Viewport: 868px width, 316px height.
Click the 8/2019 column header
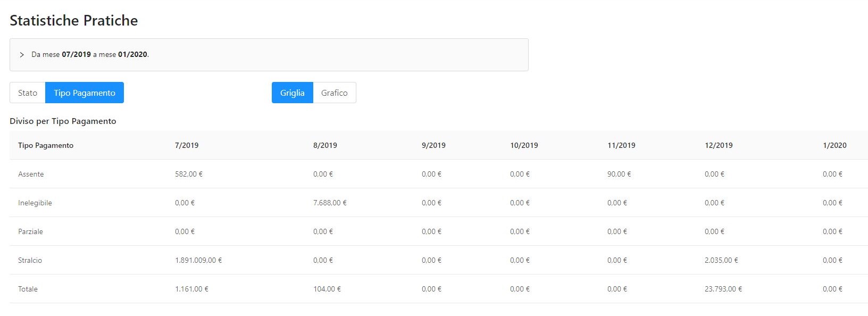point(325,145)
